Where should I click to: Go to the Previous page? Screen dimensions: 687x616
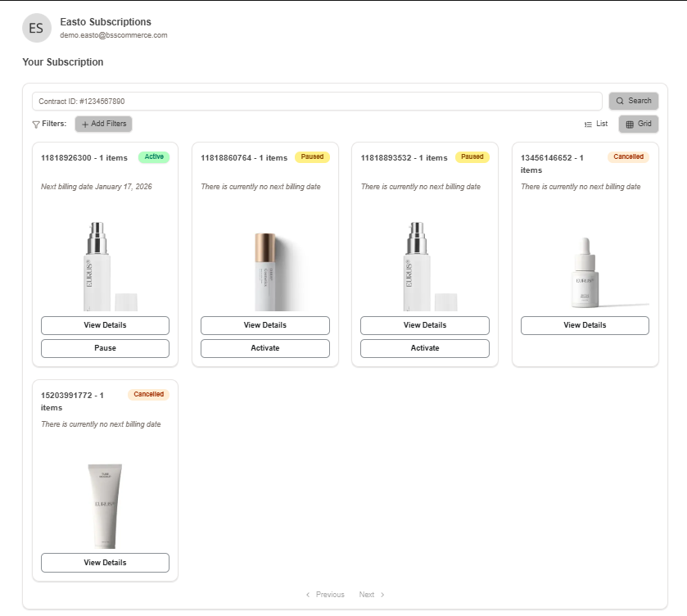(325, 595)
